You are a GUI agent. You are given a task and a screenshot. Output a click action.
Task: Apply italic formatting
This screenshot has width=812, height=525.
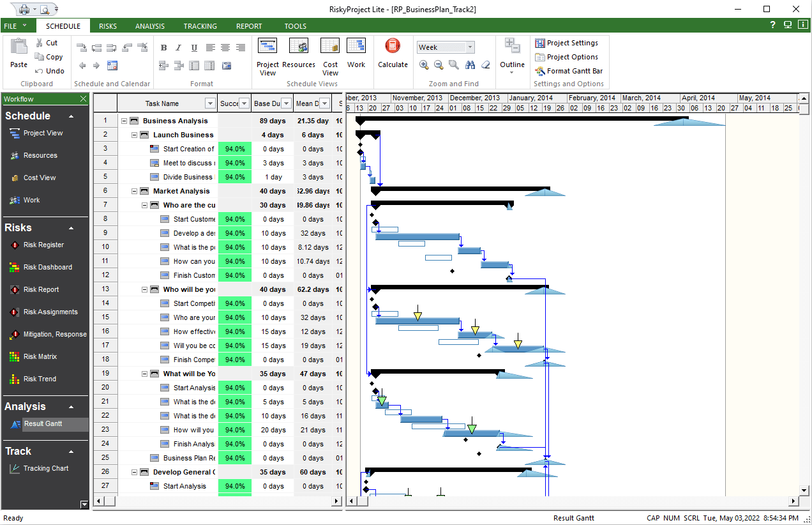pyautogui.click(x=178, y=48)
